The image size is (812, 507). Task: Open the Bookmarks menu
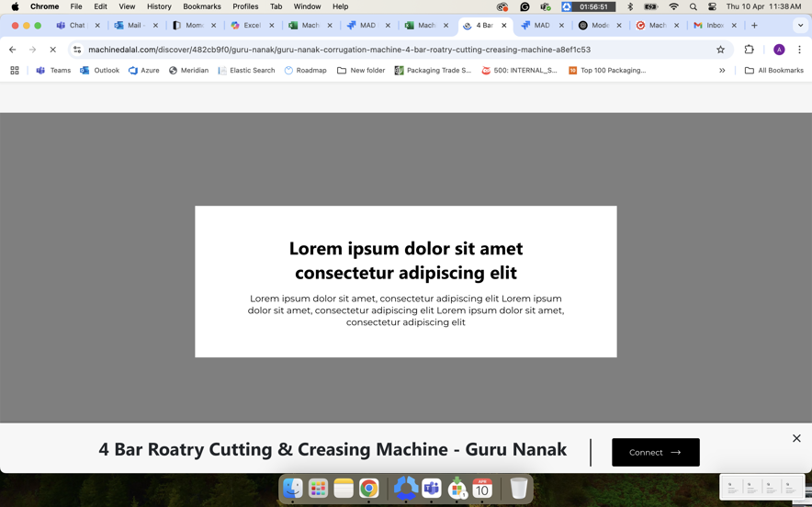[x=202, y=6]
